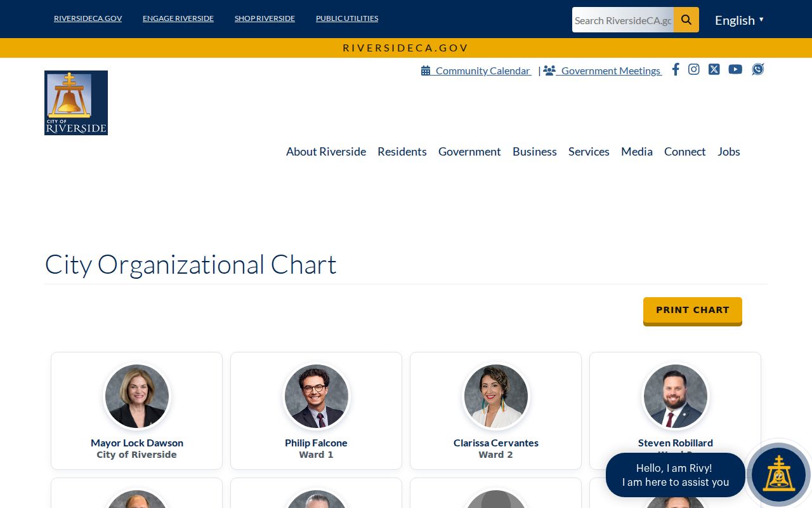Click the PRINT CHART button
Viewport: 812px width, 508px height.
point(693,311)
